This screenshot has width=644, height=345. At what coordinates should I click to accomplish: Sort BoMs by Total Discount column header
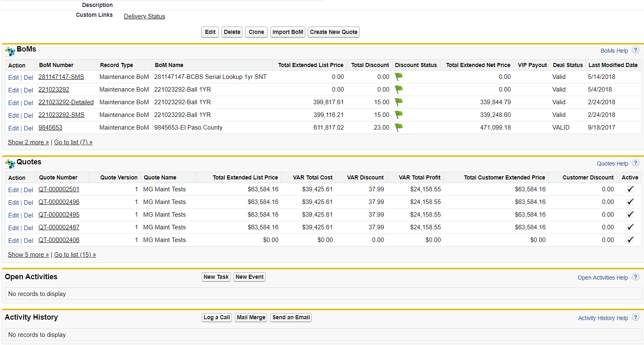(370, 65)
